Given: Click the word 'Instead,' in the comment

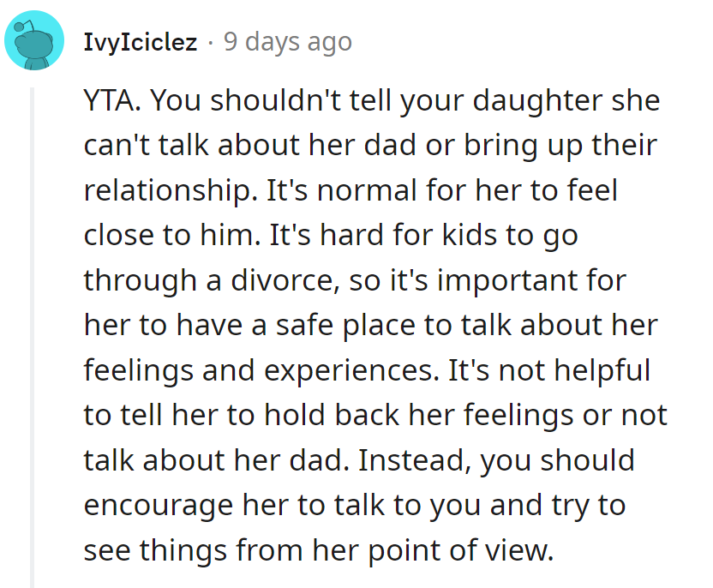Looking at the screenshot, I should (x=415, y=460).
